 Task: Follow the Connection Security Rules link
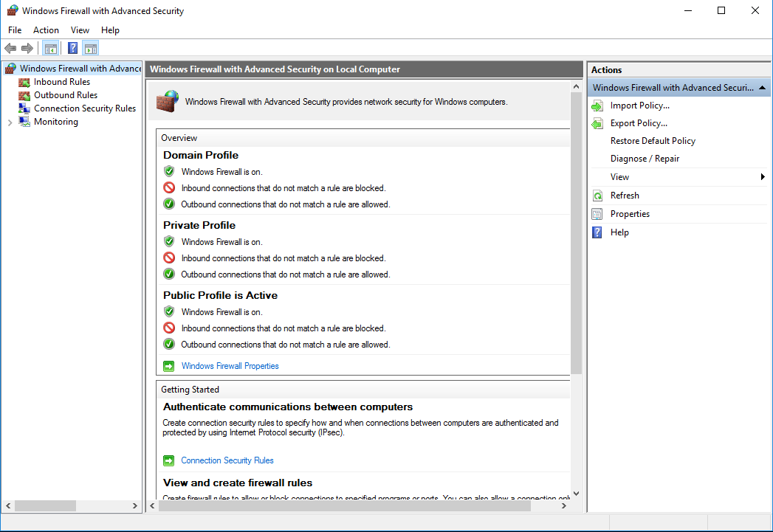point(227,460)
